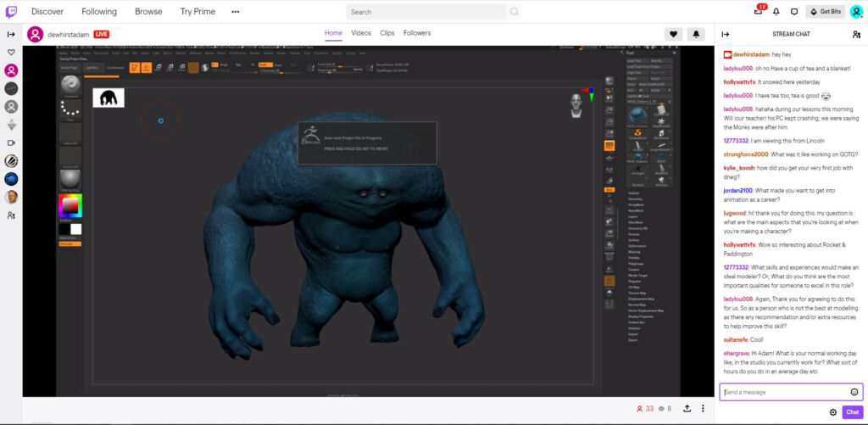Select ZBrush Standard brush thumbnail in stream
Viewport: 868px width, 425px height.
click(70, 86)
